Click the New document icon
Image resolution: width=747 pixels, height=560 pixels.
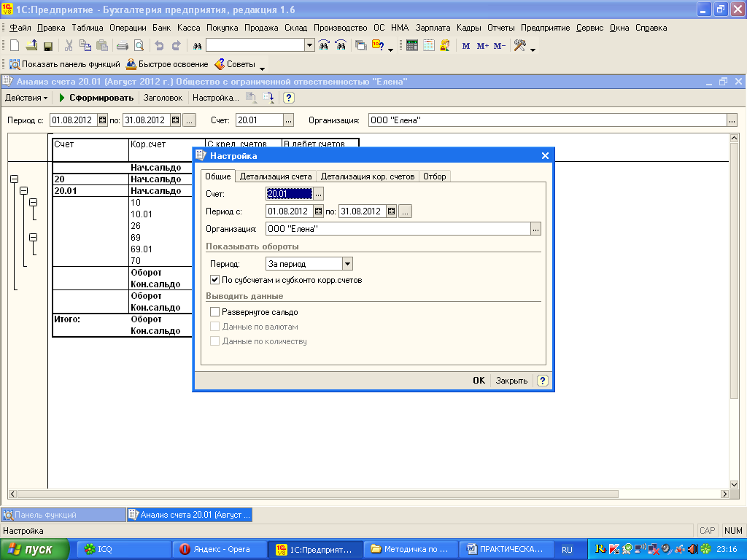point(15,46)
